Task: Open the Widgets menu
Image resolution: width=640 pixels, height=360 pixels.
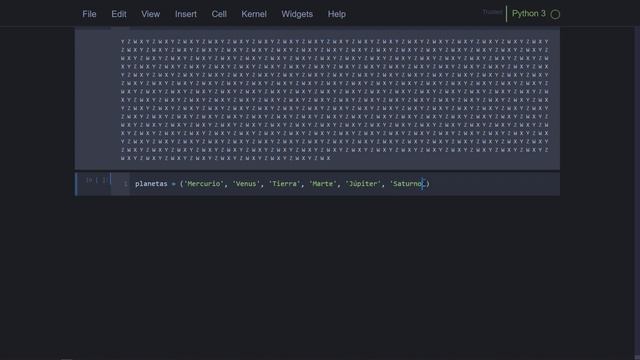Action: tap(297, 14)
